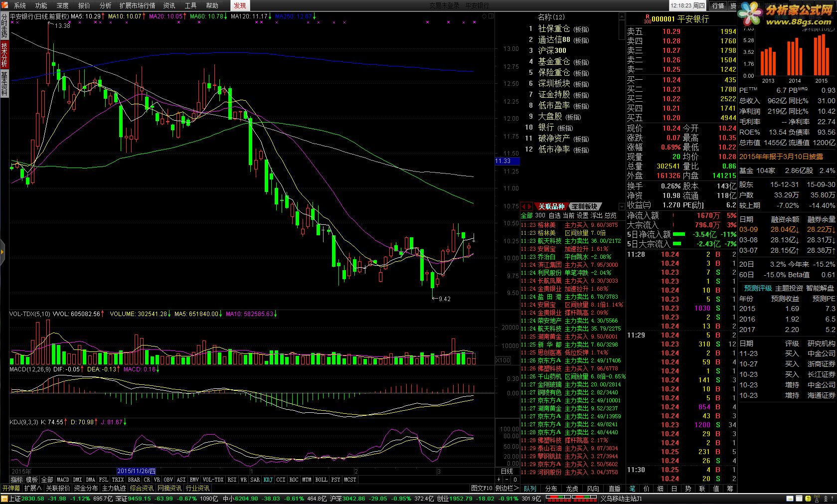The height and width of the screenshot is (504, 837).
Task: Open the 帮助 menu
Action: point(212,5)
